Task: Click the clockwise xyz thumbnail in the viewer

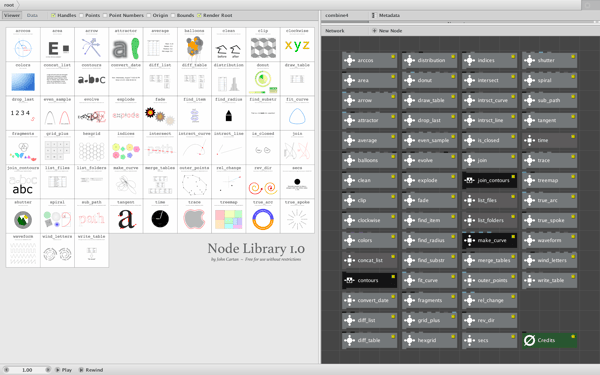Action: click(297, 44)
